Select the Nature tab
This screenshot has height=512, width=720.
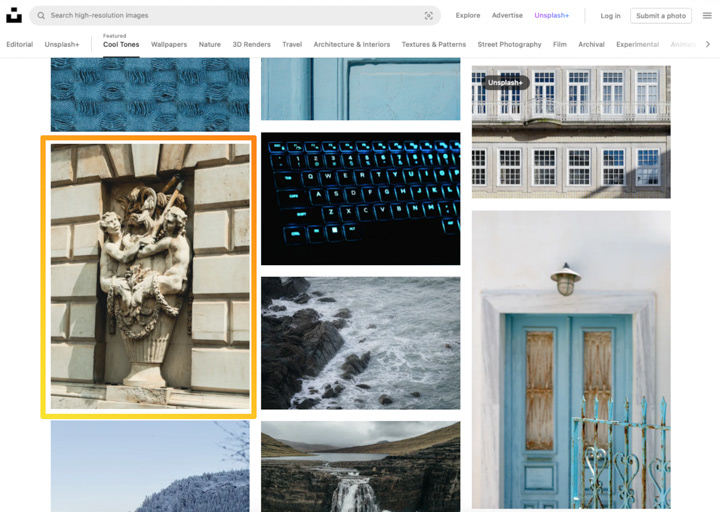tap(210, 45)
